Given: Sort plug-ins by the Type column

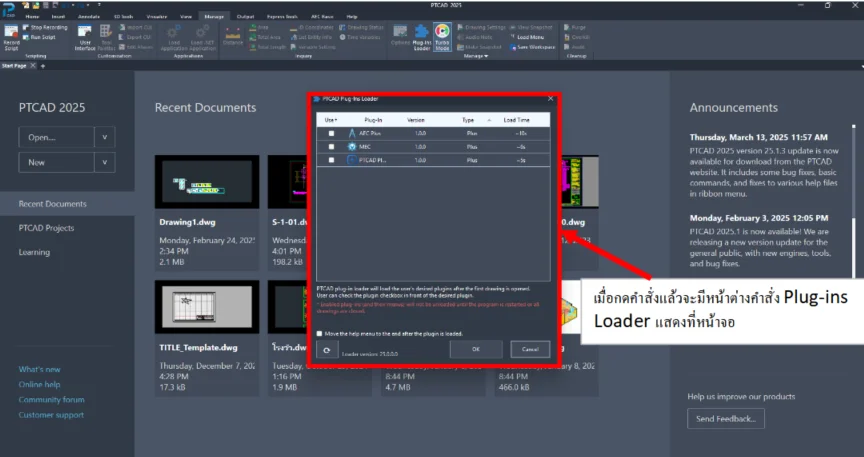Looking at the screenshot, I should pos(468,120).
